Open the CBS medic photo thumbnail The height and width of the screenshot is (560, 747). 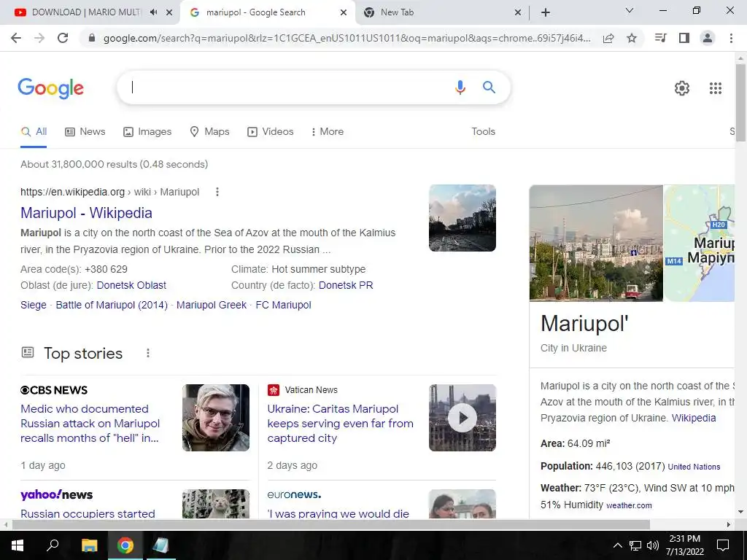[x=216, y=418]
